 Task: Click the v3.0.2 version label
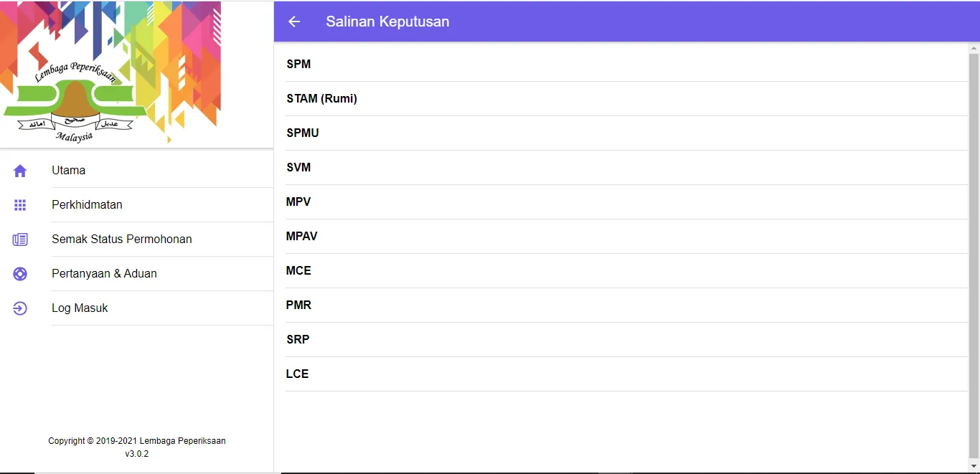click(x=137, y=454)
